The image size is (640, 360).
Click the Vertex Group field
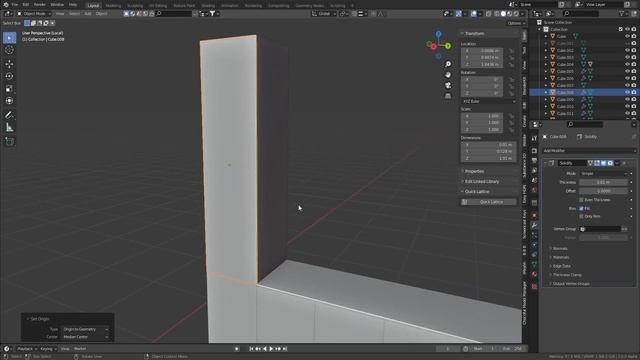click(600, 229)
